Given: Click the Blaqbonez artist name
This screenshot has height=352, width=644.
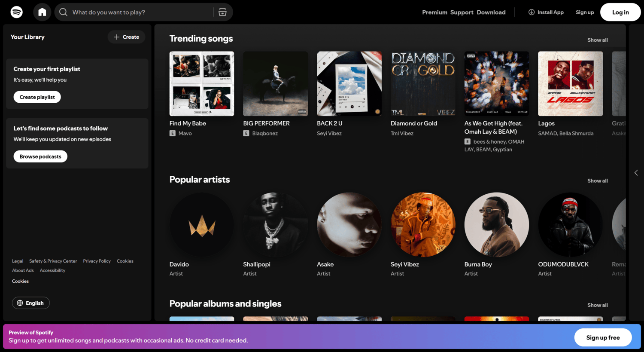Looking at the screenshot, I should (265, 133).
